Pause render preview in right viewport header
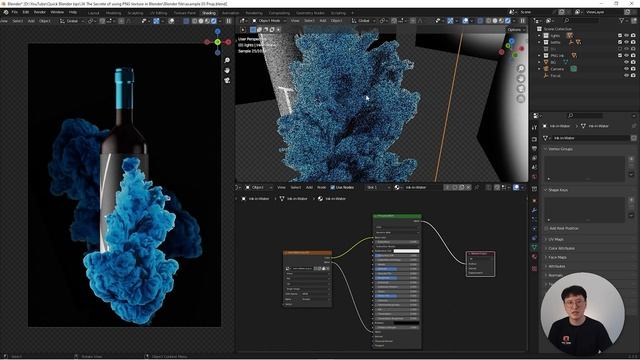Viewport: 640px width, 360px height. click(522, 20)
